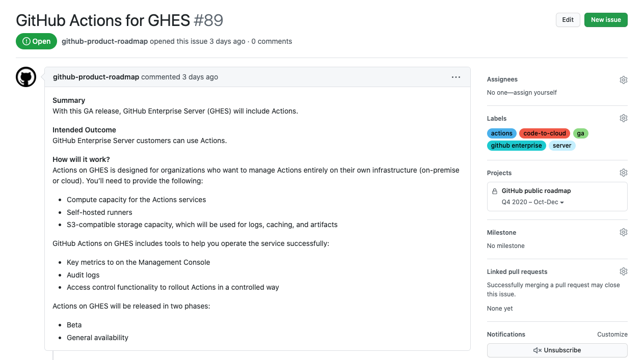Click Customize notifications link
This screenshot has height=360, width=644.
click(612, 335)
